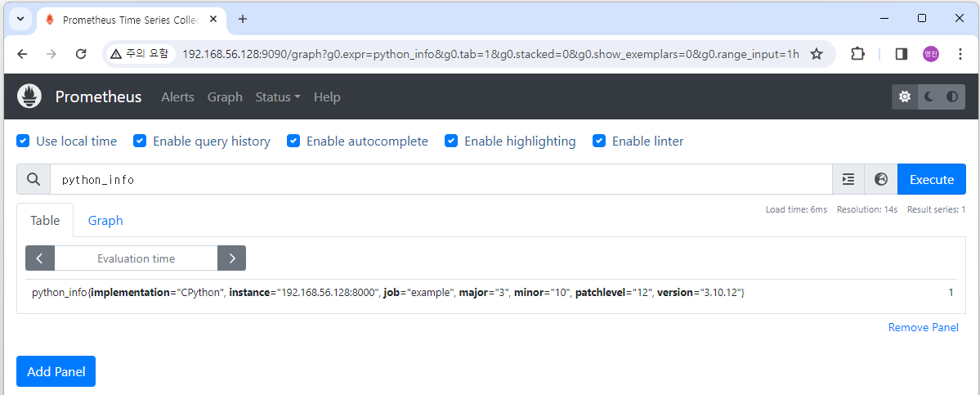Switch to the Table tab

coord(45,220)
